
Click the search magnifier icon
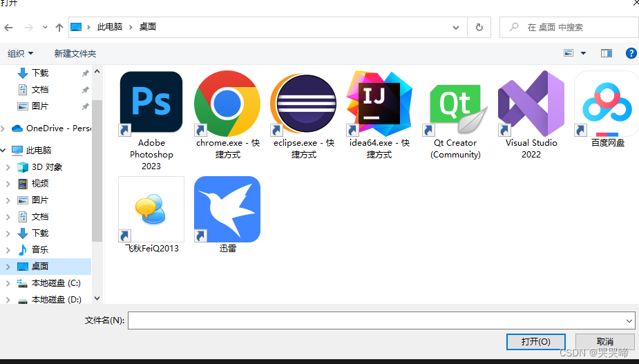tap(514, 27)
